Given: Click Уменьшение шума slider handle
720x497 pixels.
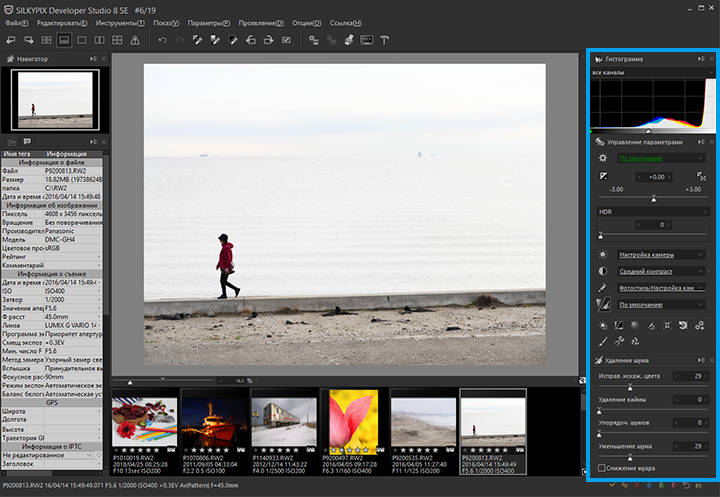Looking at the screenshot, I should coord(630,457).
